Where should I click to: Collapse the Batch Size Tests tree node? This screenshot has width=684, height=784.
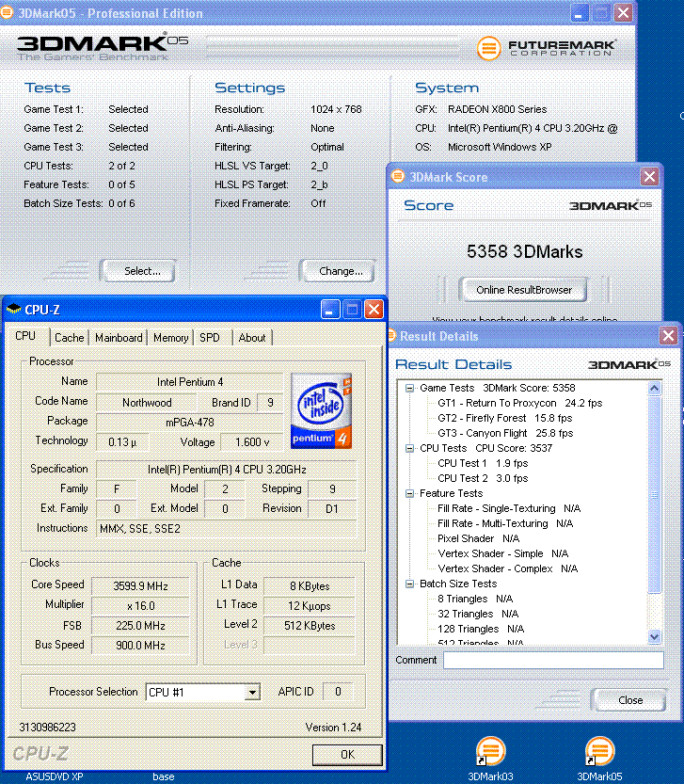(409, 584)
